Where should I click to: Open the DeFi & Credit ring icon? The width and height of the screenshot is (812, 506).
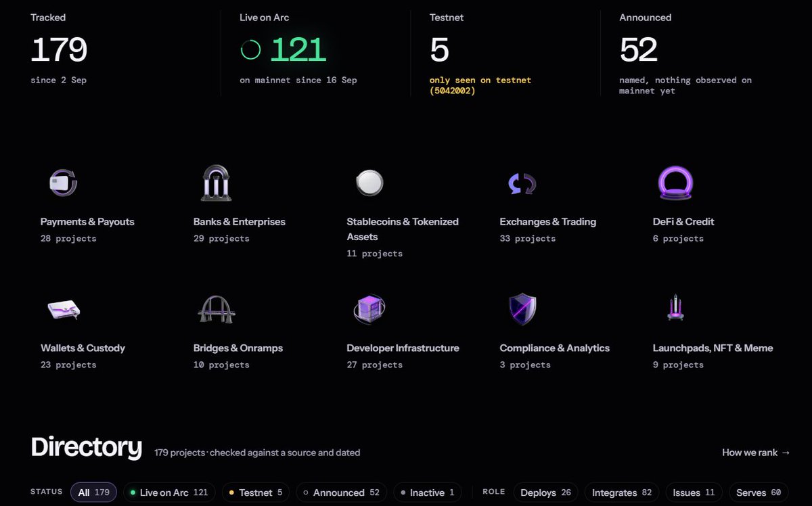click(x=675, y=183)
